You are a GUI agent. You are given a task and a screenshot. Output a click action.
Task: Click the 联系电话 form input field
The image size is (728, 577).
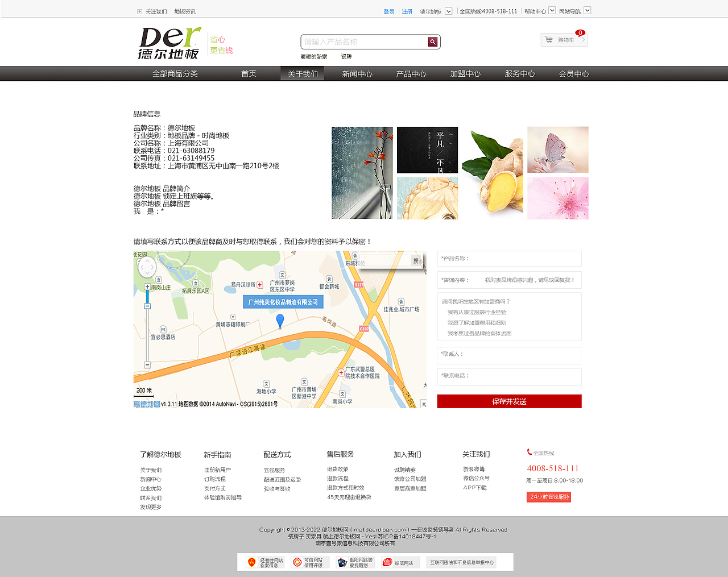(509, 377)
